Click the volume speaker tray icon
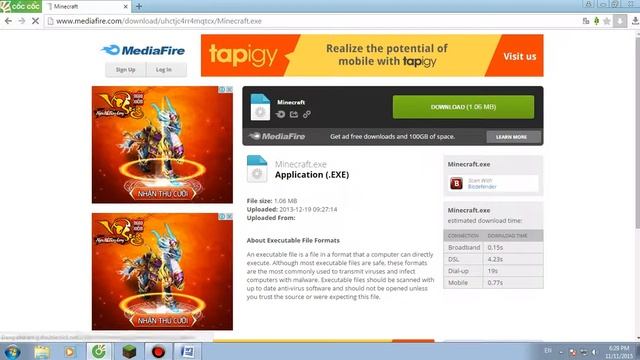Image resolution: width=640 pixels, height=360 pixels. 594,352
